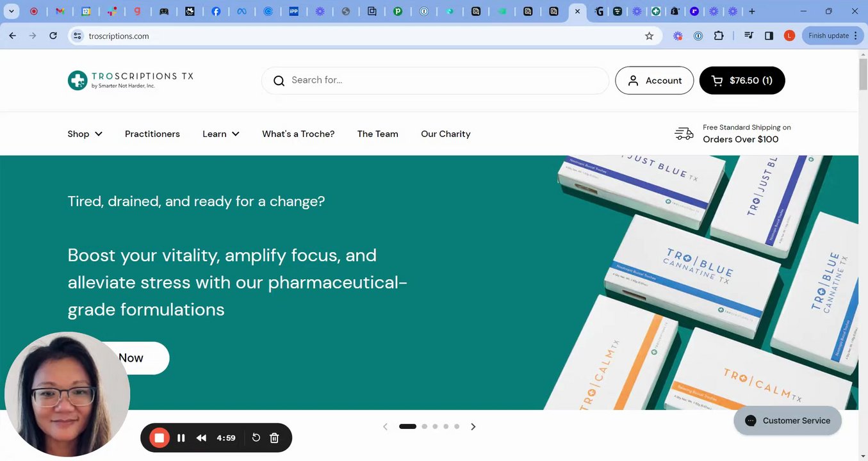Open the 1Password extension icon
This screenshot has width=868, height=461.
pyautogui.click(x=698, y=36)
